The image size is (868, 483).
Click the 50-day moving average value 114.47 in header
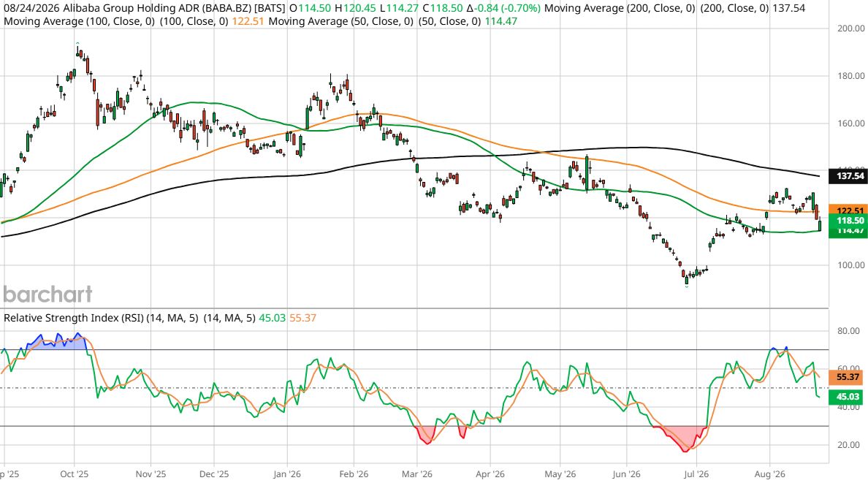tap(500, 22)
